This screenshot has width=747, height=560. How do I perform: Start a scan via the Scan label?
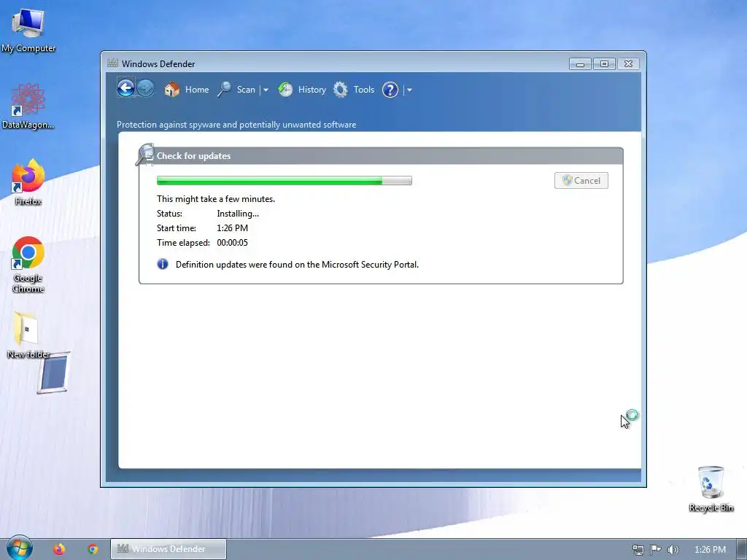pos(246,90)
